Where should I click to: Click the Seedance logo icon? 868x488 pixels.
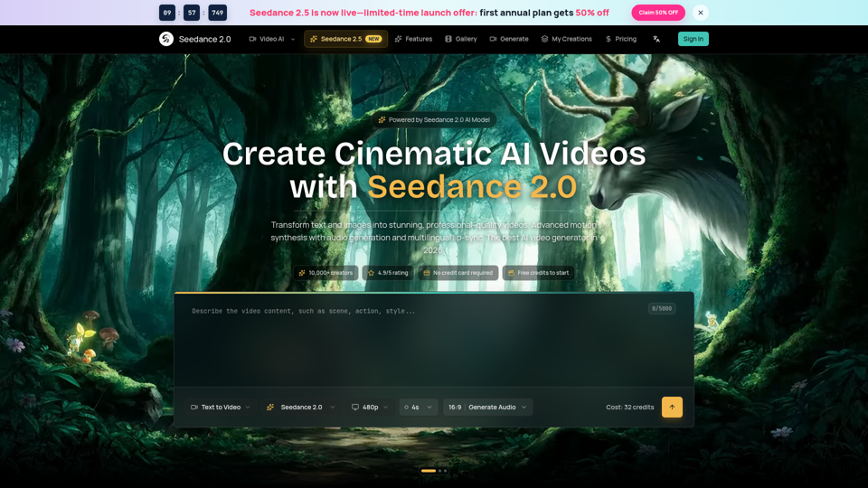(166, 39)
